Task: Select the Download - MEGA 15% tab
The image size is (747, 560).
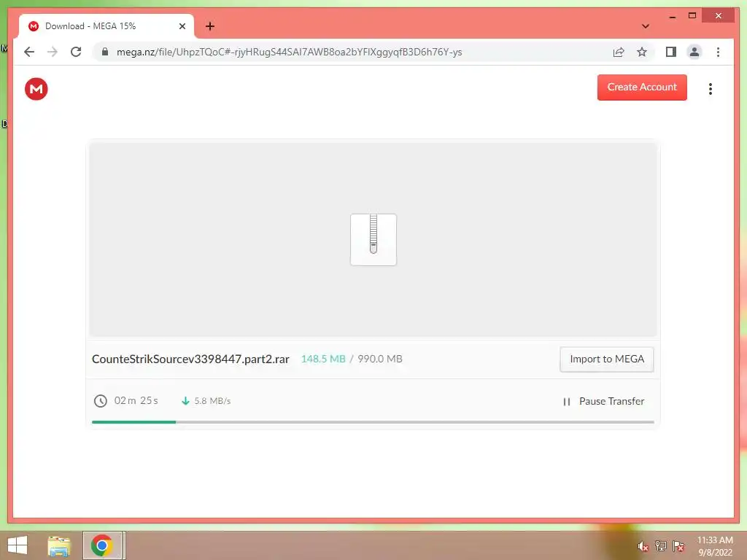Action: point(106,26)
